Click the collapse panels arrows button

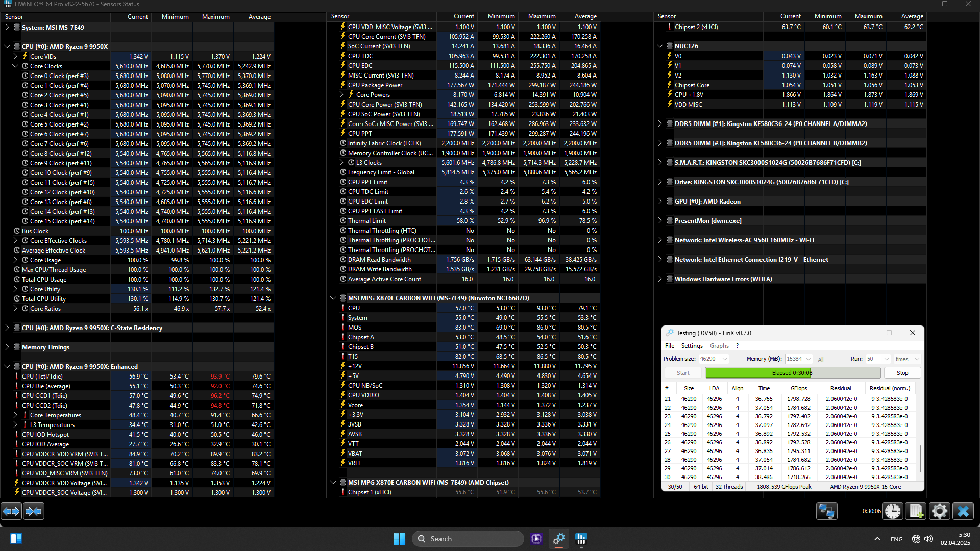tap(34, 511)
